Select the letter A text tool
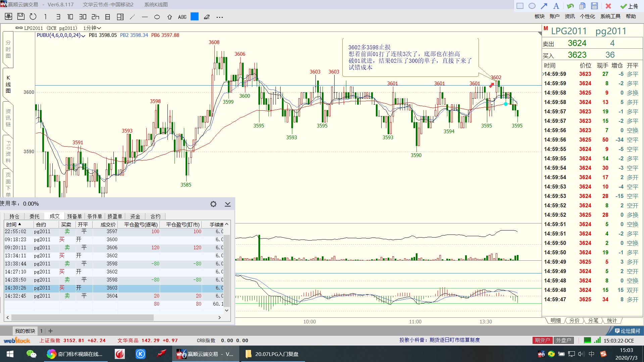This screenshot has height=362, width=644. 556,6
